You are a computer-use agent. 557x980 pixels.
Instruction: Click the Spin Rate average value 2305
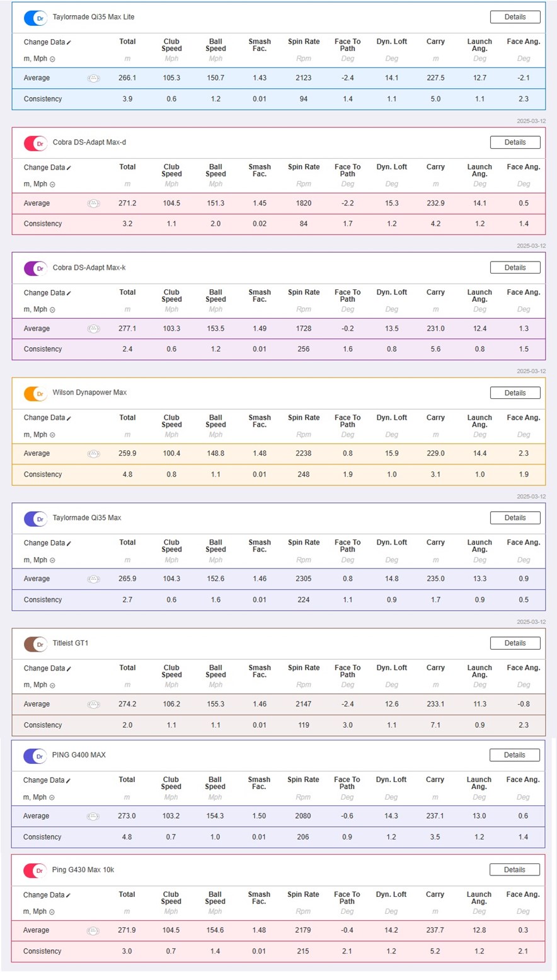pos(304,579)
